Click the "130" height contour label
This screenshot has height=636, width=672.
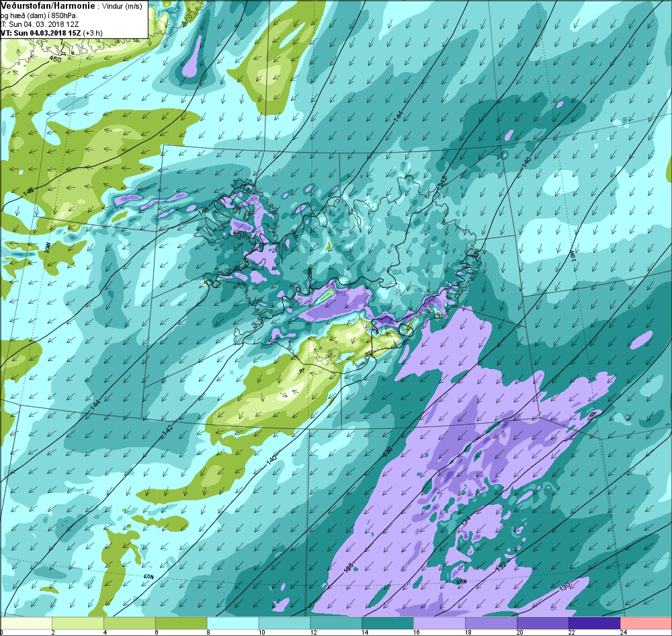(x=564, y=587)
